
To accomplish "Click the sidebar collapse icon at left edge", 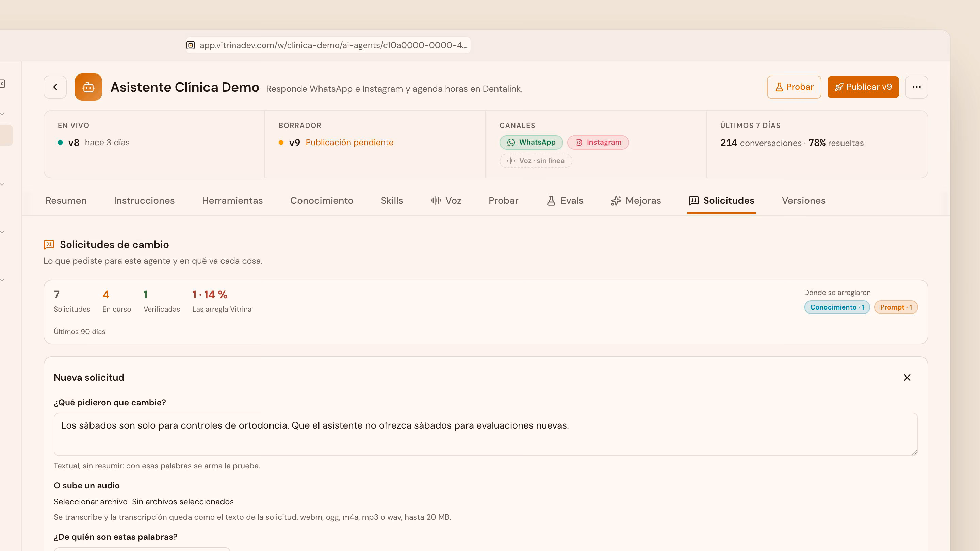I will tap(3, 84).
